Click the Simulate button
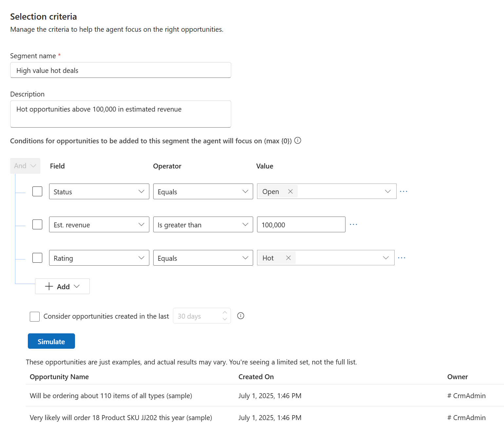 (x=51, y=341)
